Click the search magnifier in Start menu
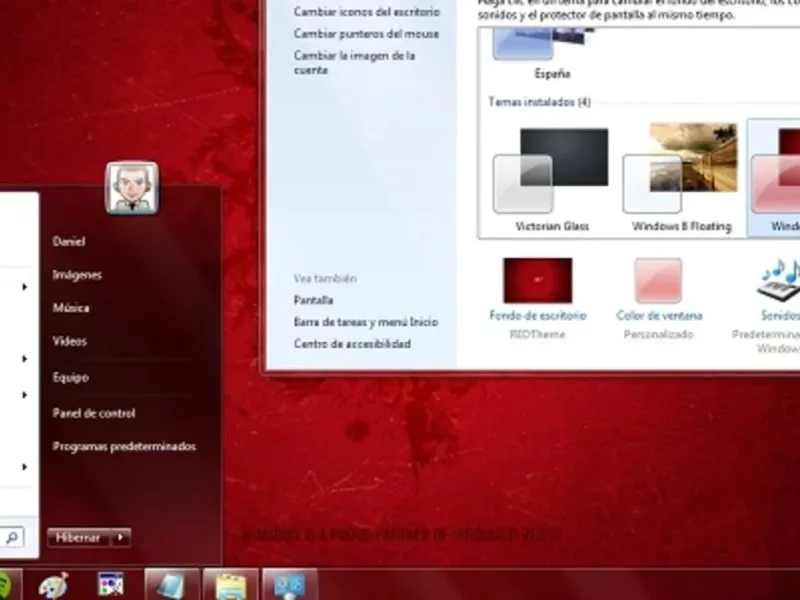The image size is (800, 600). click(x=12, y=537)
